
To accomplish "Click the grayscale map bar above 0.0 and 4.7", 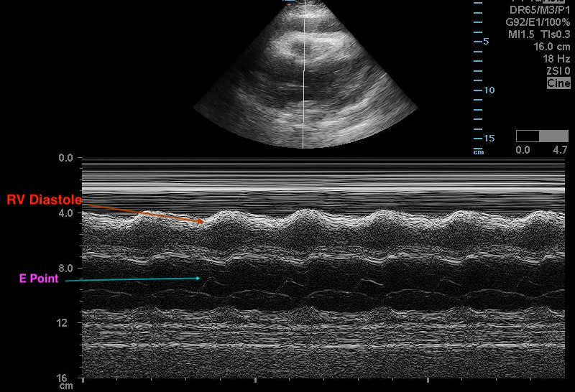I will (542, 136).
